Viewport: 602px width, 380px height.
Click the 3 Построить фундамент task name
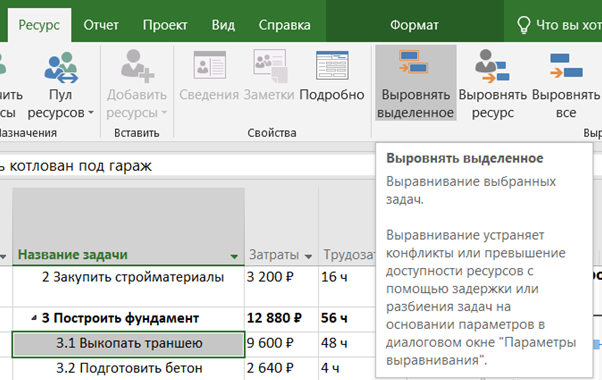pyautogui.click(x=120, y=318)
